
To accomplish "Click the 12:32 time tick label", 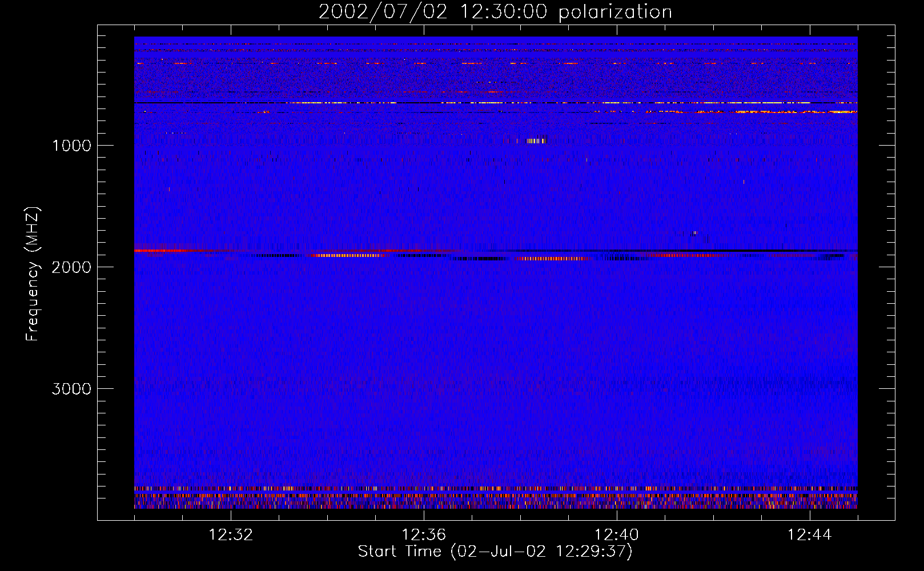I will pyautogui.click(x=231, y=535).
